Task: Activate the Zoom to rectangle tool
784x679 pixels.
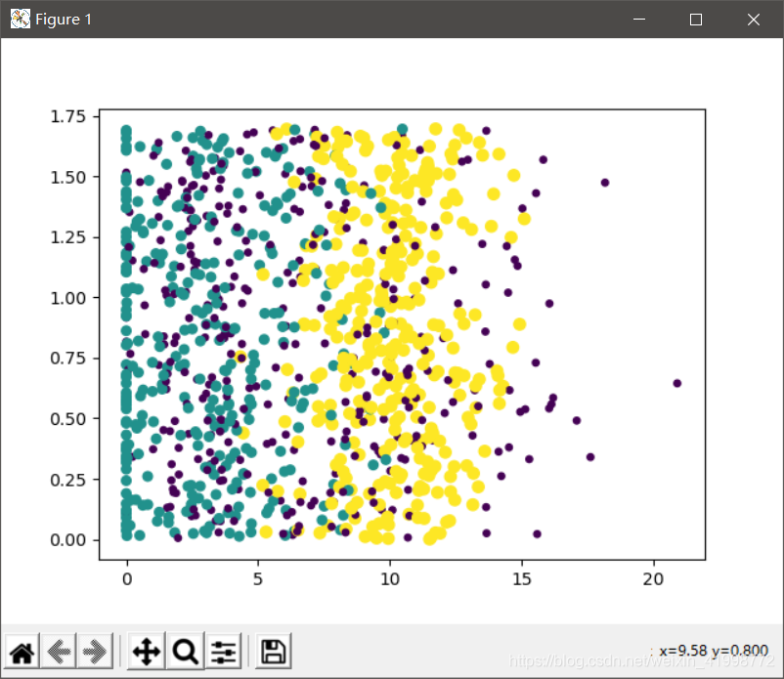Action: point(185,651)
